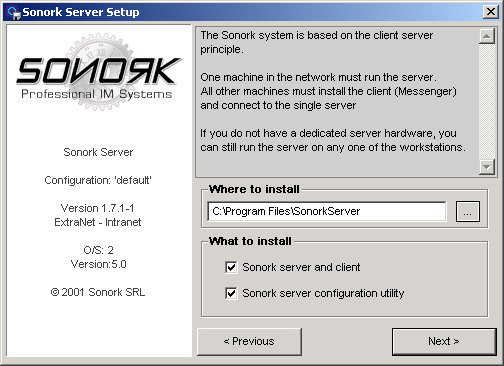Click the Sonork setup title bar icon
504x366 pixels.
click(14, 13)
